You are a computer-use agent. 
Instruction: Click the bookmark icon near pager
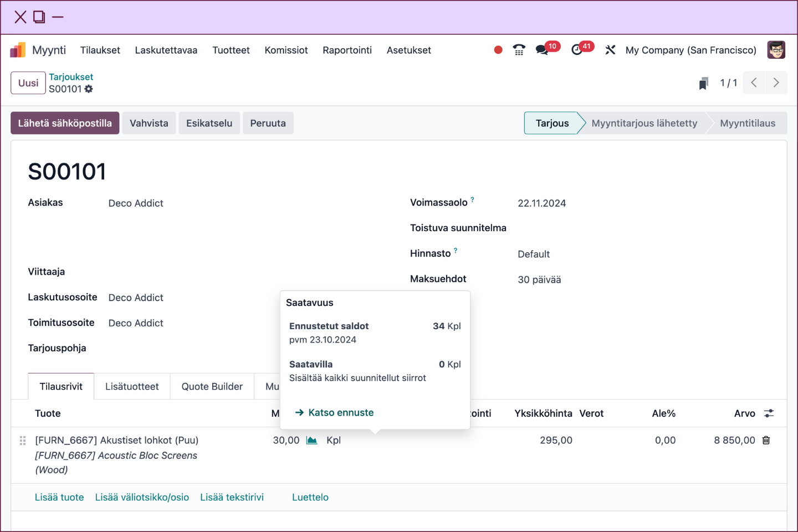(x=703, y=83)
